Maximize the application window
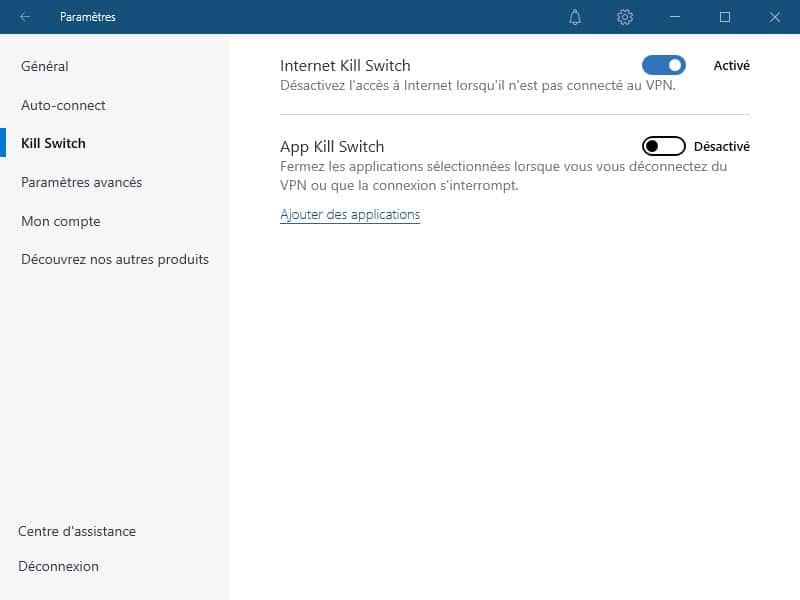 [x=724, y=17]
